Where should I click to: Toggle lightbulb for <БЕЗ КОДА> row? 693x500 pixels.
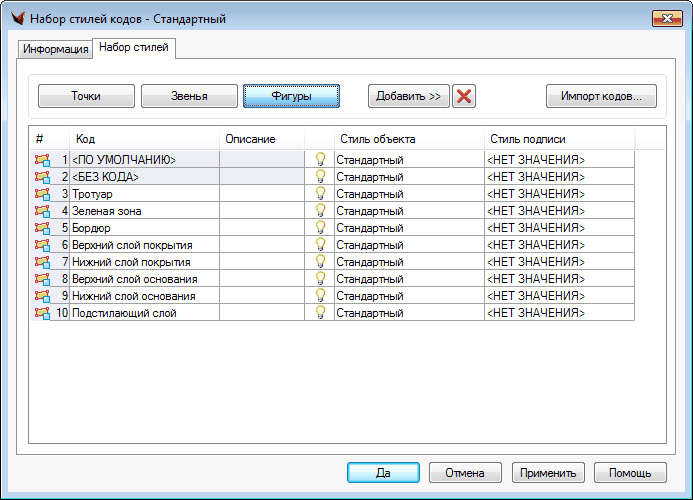[x=321, y=177]
